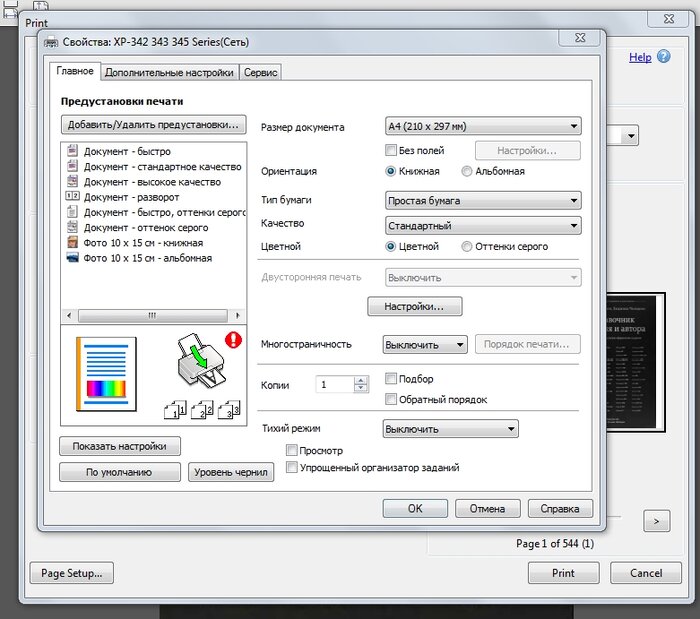
Task: Click the 'Документ - оттенок серого' preset icon
Action: pos(72,228)
